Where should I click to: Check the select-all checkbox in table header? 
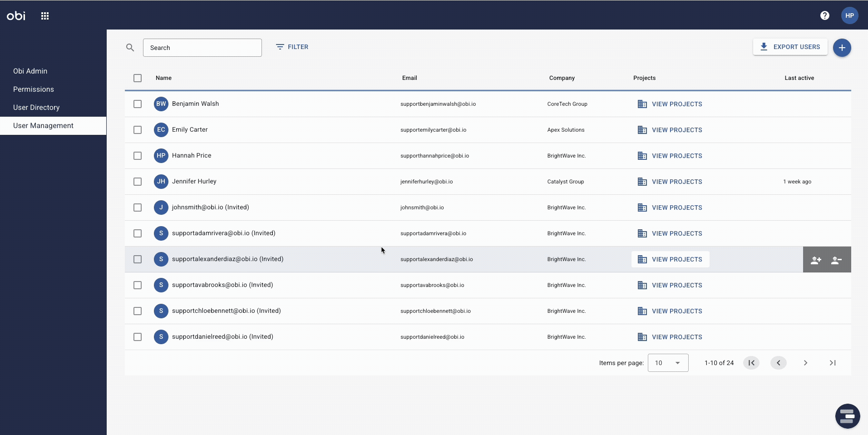137,78
